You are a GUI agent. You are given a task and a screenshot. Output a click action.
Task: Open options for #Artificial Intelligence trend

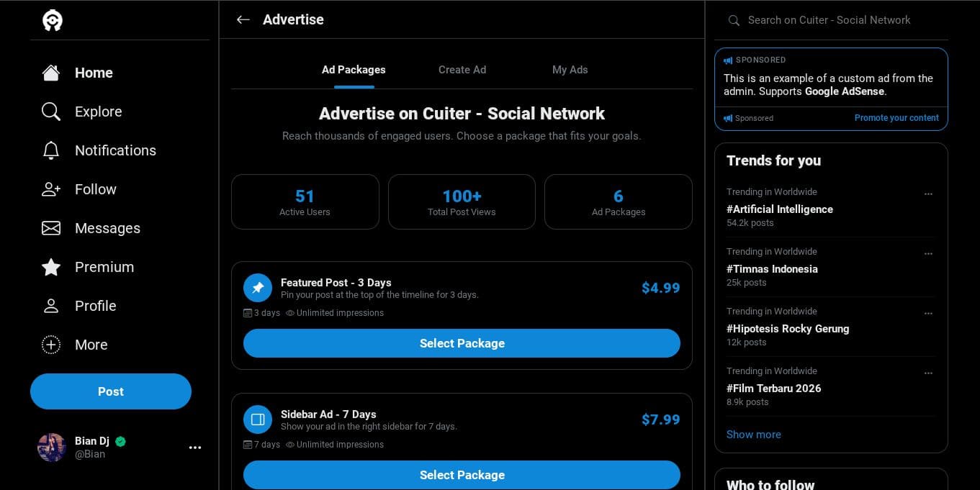pos(928,194)
